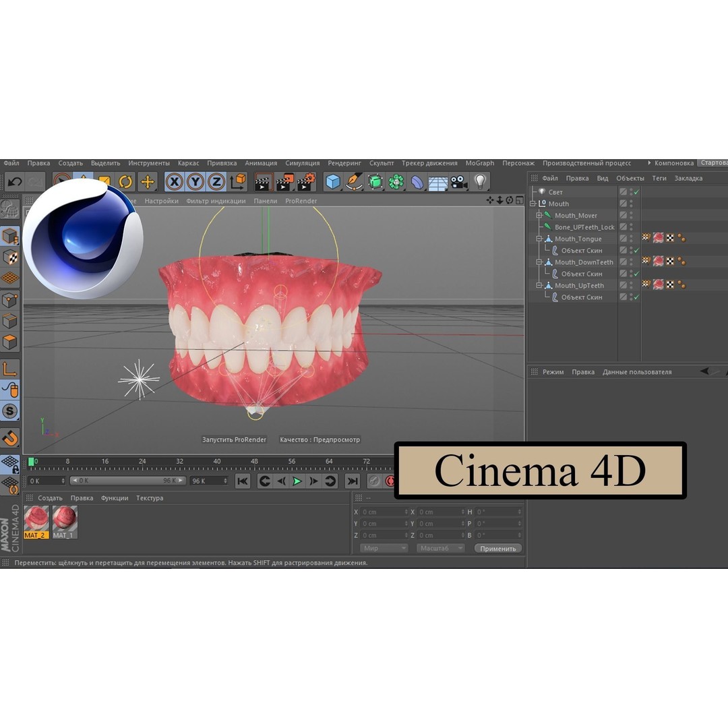728x728 pixels.
Task: Click the orange Workplane grid icon
Action: [x=9, y=278]
